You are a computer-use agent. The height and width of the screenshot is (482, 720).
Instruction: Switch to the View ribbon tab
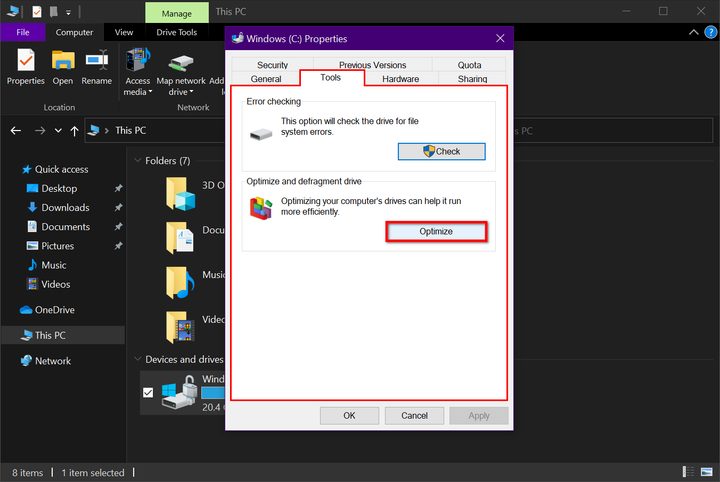pyautogui.click(x=124, y=32)
